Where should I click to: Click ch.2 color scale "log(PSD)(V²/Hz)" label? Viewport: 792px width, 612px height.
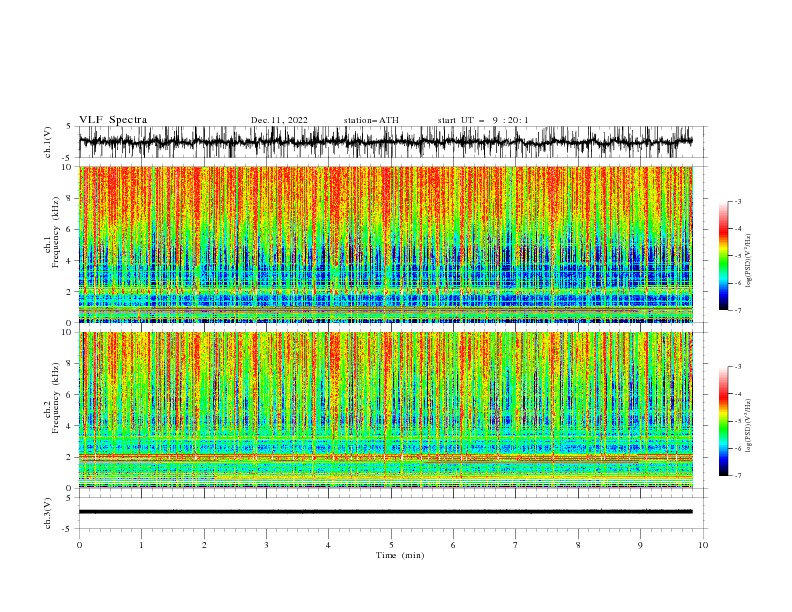click(748, 426)
